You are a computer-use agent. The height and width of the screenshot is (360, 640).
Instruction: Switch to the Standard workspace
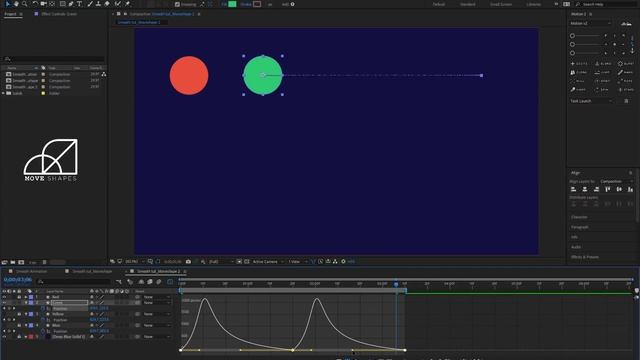[468, 4]
